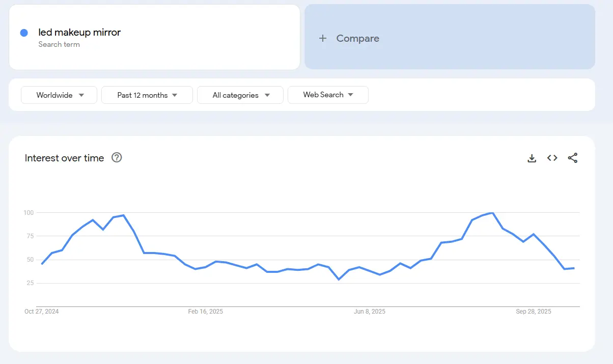This screenshot has width=613, height=364.
Task: Click the blue dot beside search term
Action: click(24, 33)
